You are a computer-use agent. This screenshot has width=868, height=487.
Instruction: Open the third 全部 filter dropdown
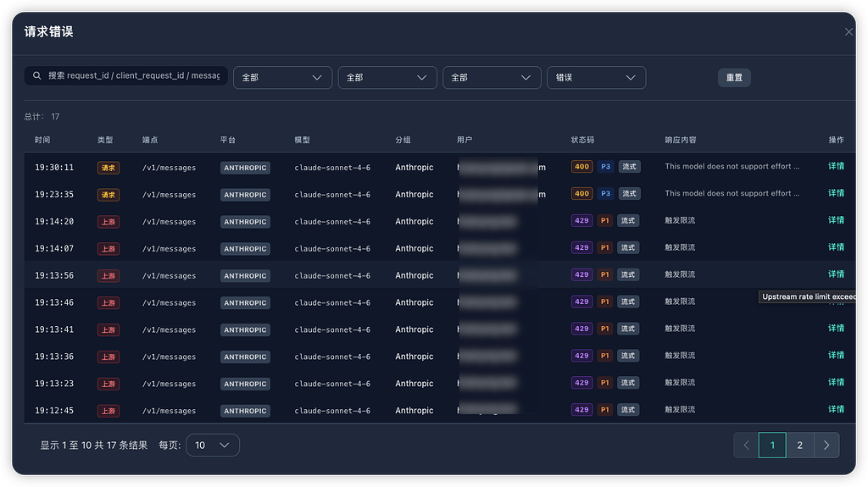coord(492,77)
